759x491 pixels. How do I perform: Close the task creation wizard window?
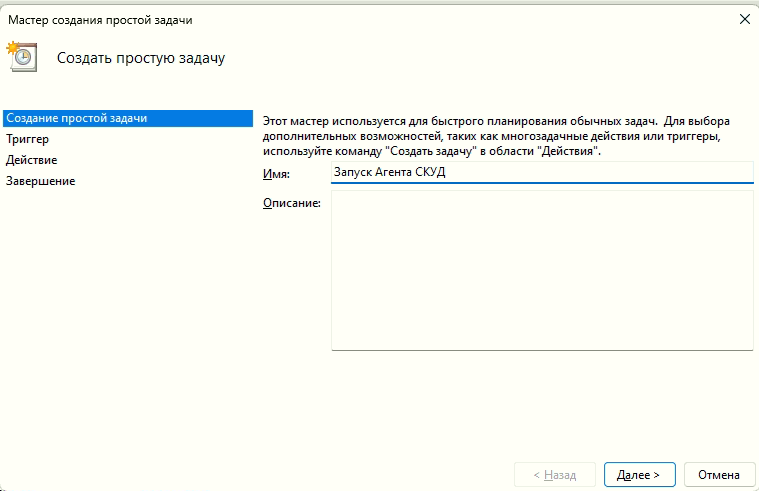click(x=744, y=19)
